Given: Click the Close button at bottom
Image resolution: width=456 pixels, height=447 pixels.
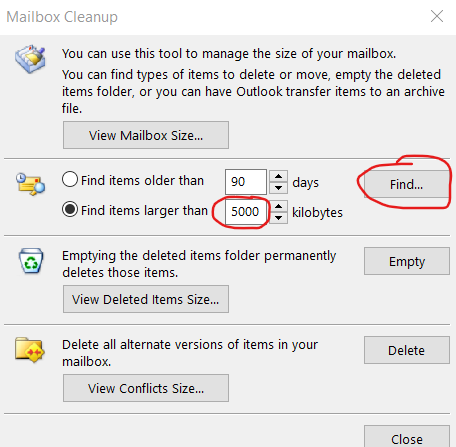Looking at the screenshot, I should pos(407,437).
